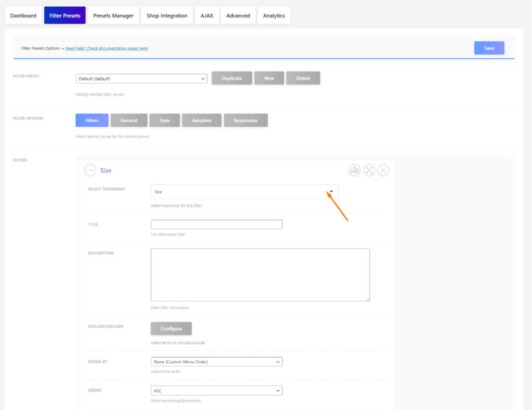
Task: Open the AJAX tab
Action: click(207, 15)
